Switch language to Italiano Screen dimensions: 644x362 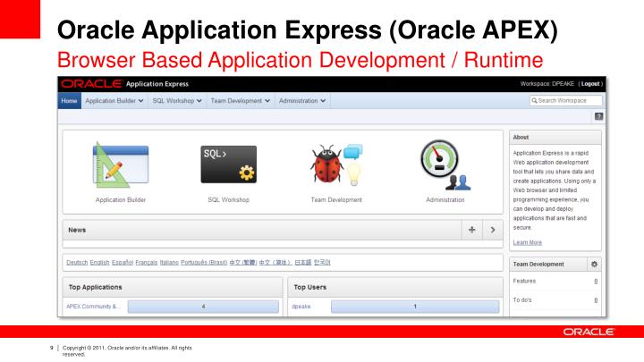point(169,262)
